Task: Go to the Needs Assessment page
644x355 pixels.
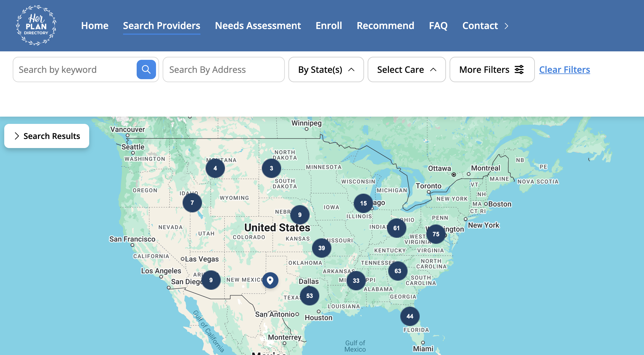Action: point(258,26)
